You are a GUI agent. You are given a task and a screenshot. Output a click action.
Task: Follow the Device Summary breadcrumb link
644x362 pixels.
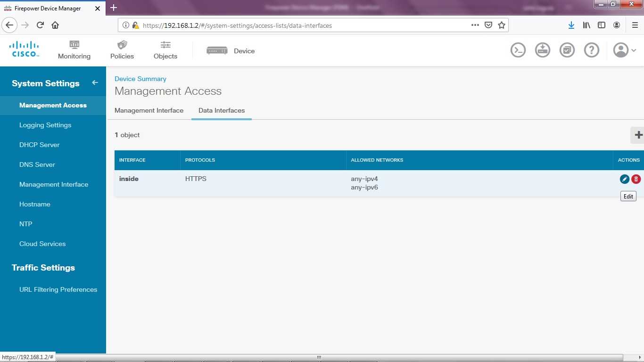coord(140,79)
